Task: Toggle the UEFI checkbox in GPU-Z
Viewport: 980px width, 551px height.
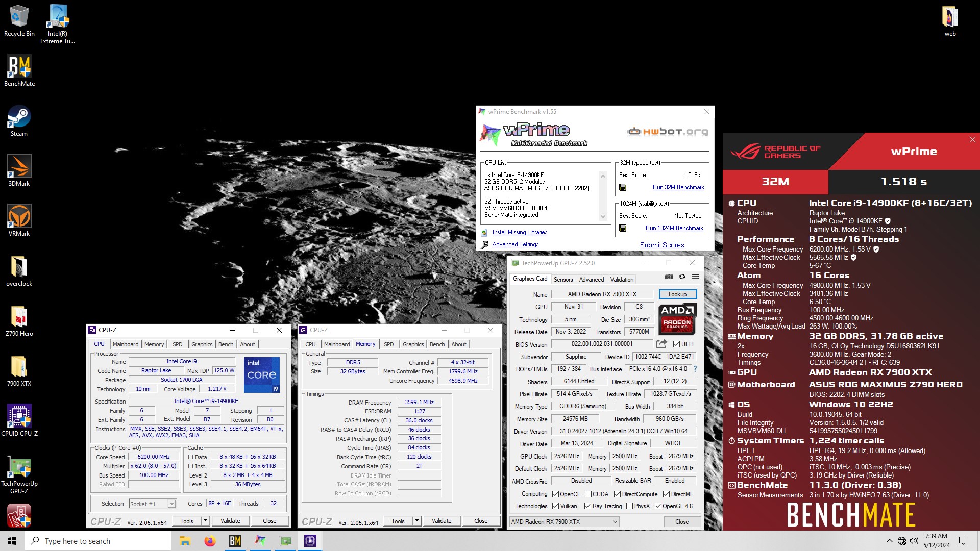Action: click(x=676, y=344)
